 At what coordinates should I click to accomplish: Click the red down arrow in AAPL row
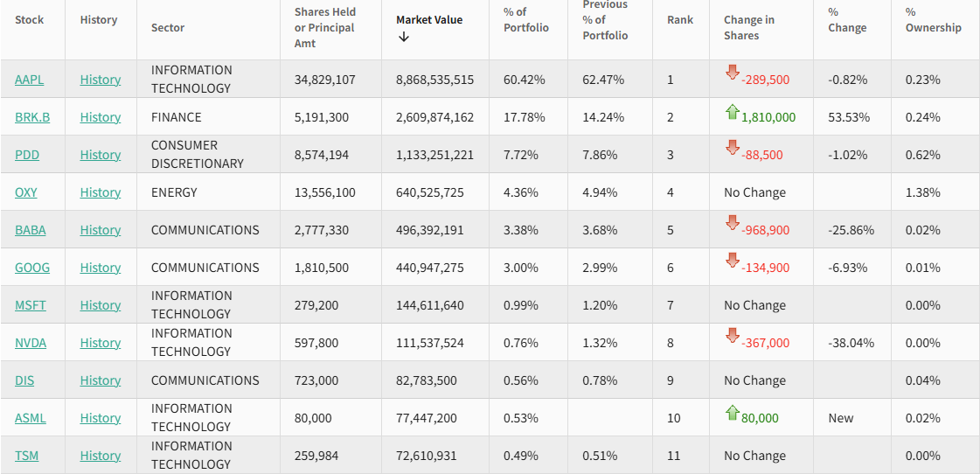click(x=732, y=73)
